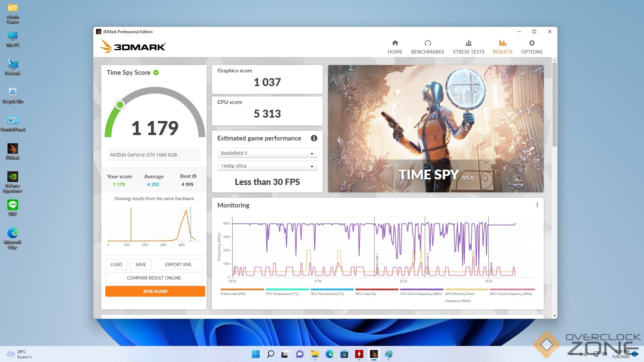The image size is (644, 362).
Task: Click the green validated score checkmark
Action: pos(156,72)
